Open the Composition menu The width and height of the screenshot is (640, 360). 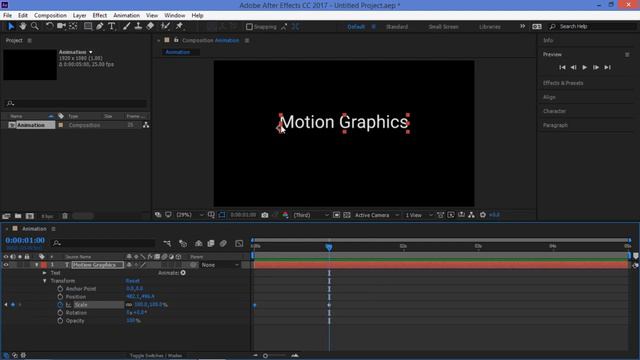coord(50,16)
